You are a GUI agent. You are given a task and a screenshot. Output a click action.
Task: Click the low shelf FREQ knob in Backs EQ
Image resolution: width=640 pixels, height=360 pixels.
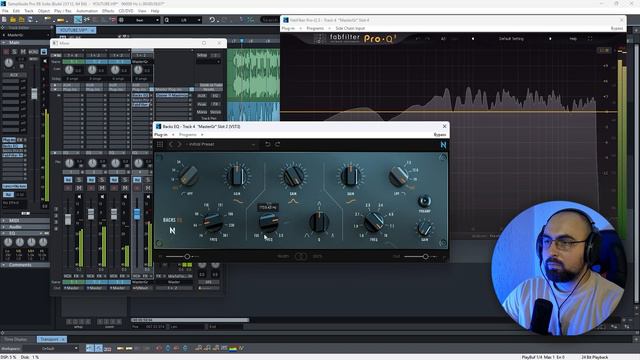(213, 222)
